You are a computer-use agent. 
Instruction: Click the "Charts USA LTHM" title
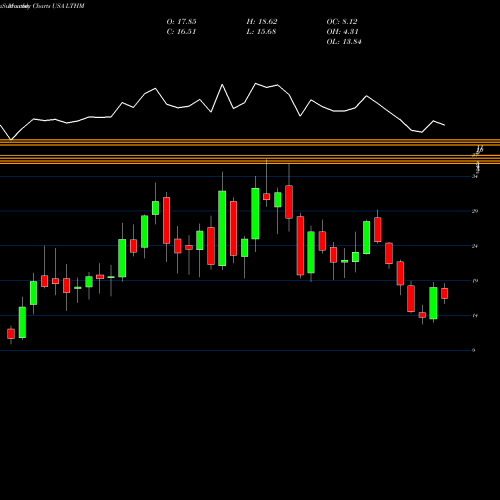58,6
